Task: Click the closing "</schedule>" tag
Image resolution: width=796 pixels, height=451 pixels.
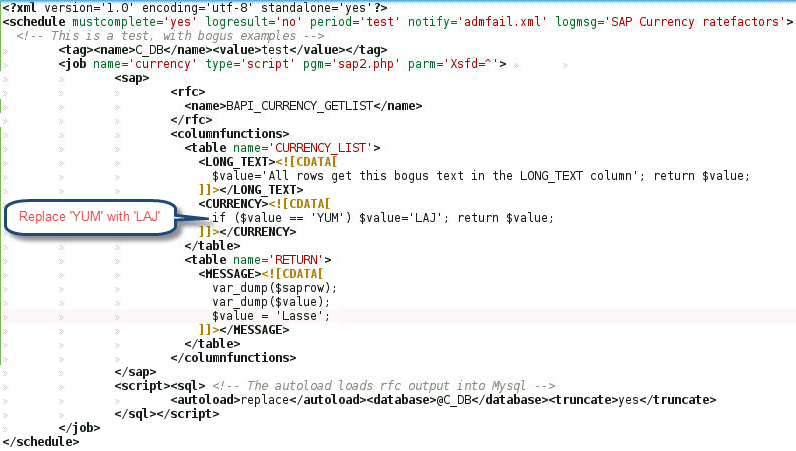Action: [x=41, y=442]
